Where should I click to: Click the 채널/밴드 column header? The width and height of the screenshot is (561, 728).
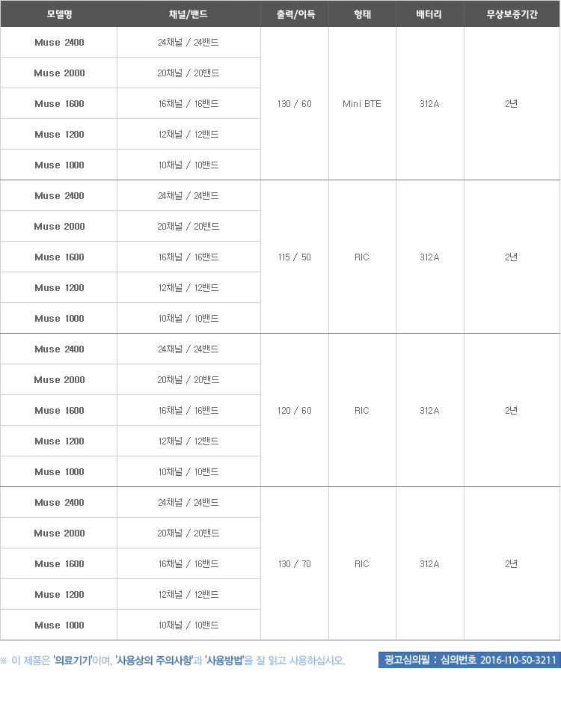pyautogui.click(x=188, y=14)
